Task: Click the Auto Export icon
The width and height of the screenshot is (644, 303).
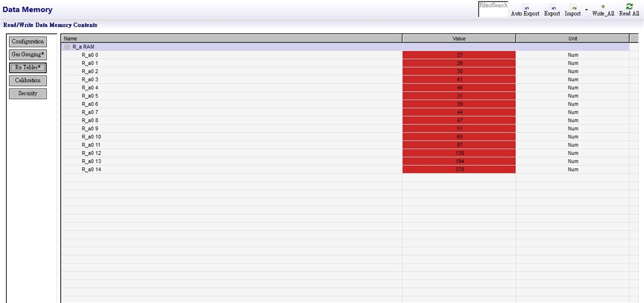Action: (x=525, y=7)
